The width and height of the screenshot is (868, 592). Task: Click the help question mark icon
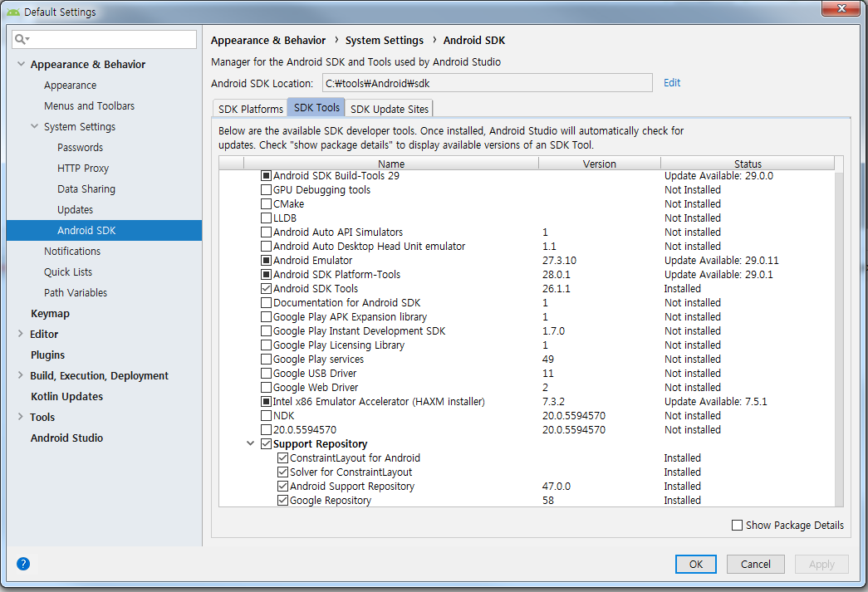(23, 564)
